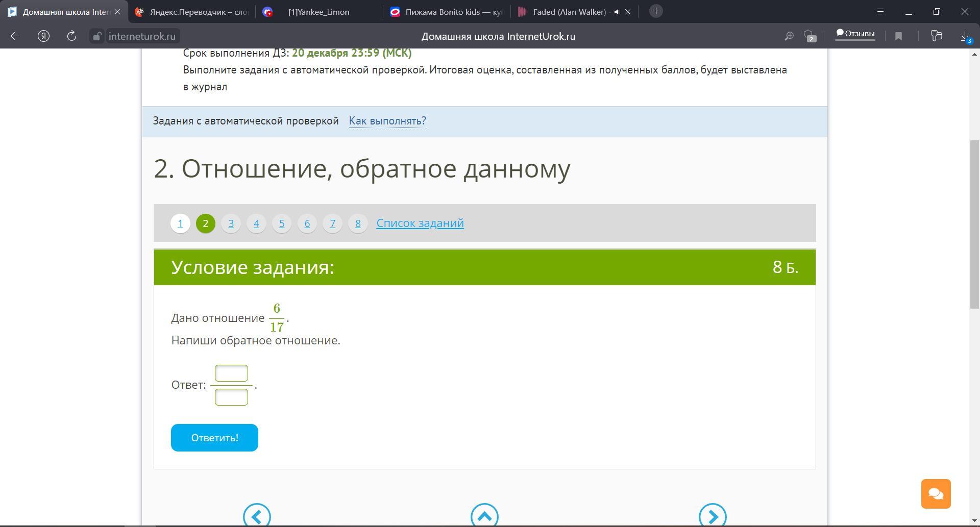Viewport: 980px width, 527px height.
Task: Switch to the Пижама Bonito kids tab
Action: click(x=447, y=12)
